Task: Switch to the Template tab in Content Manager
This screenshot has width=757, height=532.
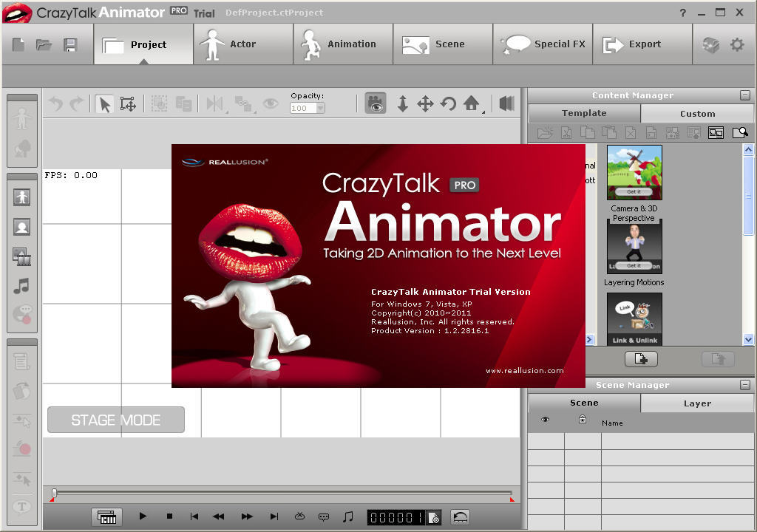Action: tap(584, 113)
